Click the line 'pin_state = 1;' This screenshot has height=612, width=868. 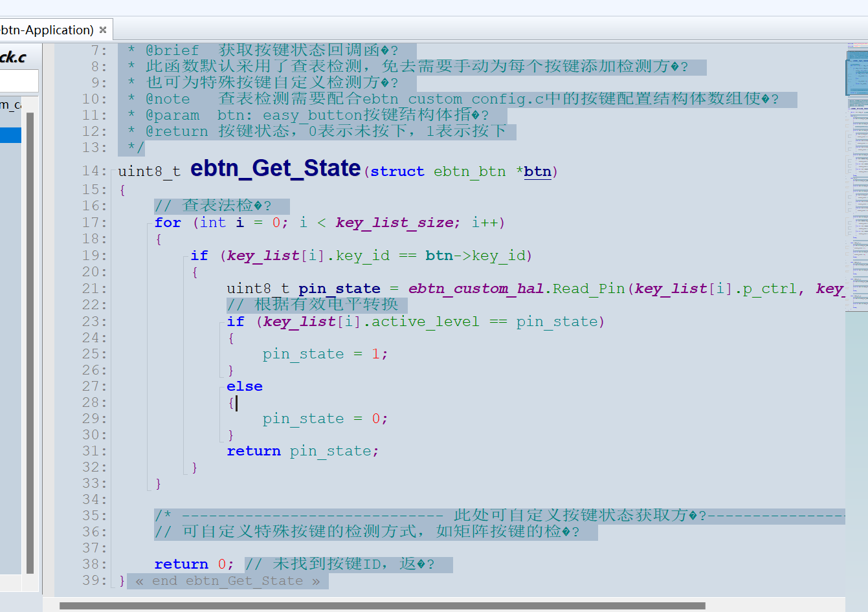[325, 354]
